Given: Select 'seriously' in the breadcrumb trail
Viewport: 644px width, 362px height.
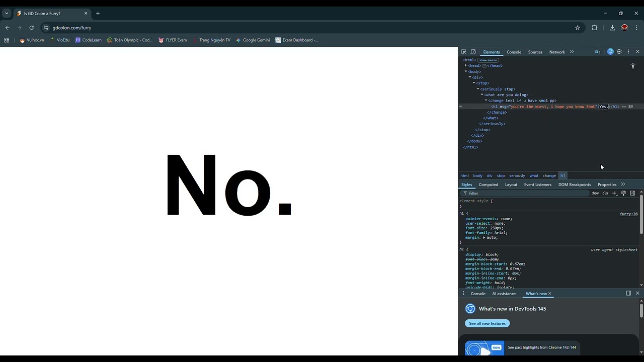Looking at the screenshot, I should [517, 175].
